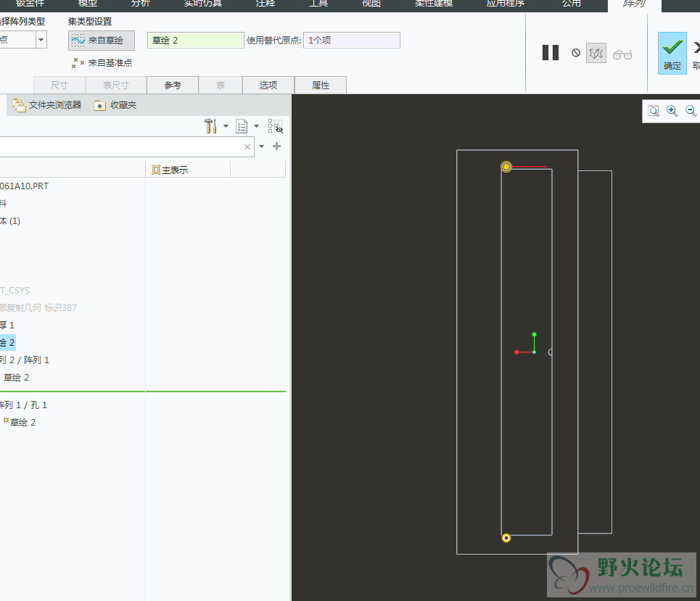Expand the tree settings dropdown arrow

coord(226,126)
